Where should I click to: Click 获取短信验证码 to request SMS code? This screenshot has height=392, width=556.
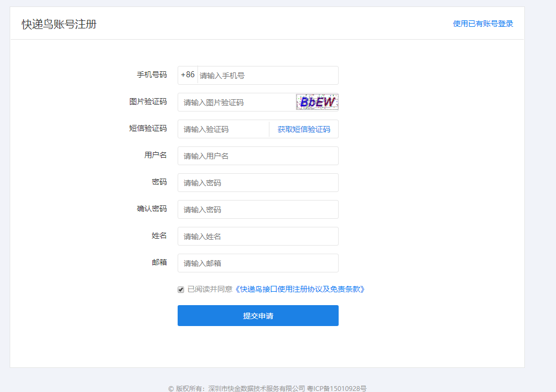click(304, 129)
